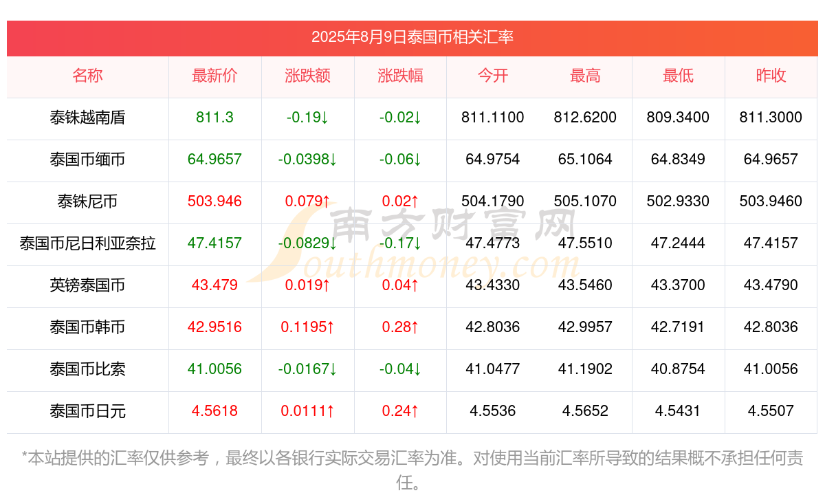Click the title 2025年8月9日泰国币相关汇率

click(412, 37)
